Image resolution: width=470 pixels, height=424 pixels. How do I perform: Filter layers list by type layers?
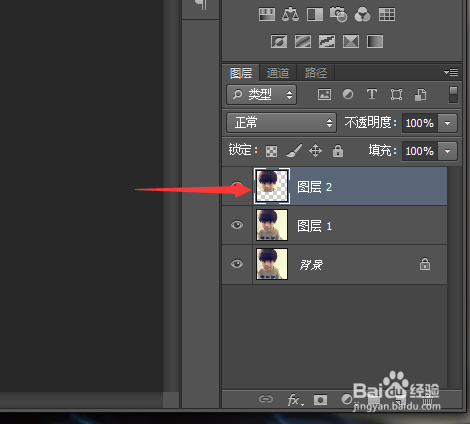click(372, 94)
